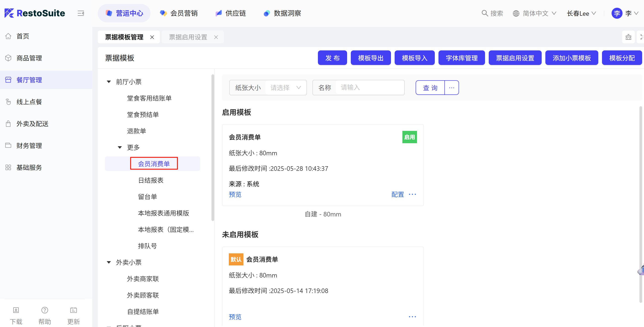The height and width of the screenshot is (327, 644).
Task: Click the 票据启用设置 blue button
Action: [515, 58]
